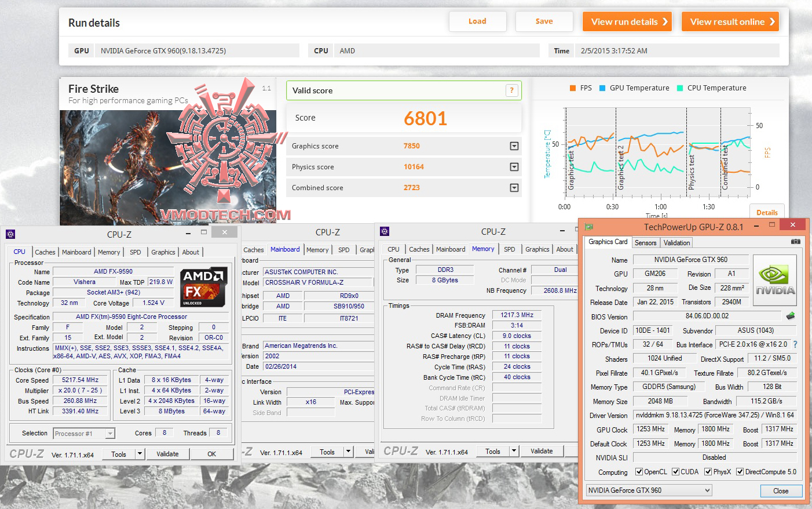Maximize the GPU-Z window

[x=772, y=225]
